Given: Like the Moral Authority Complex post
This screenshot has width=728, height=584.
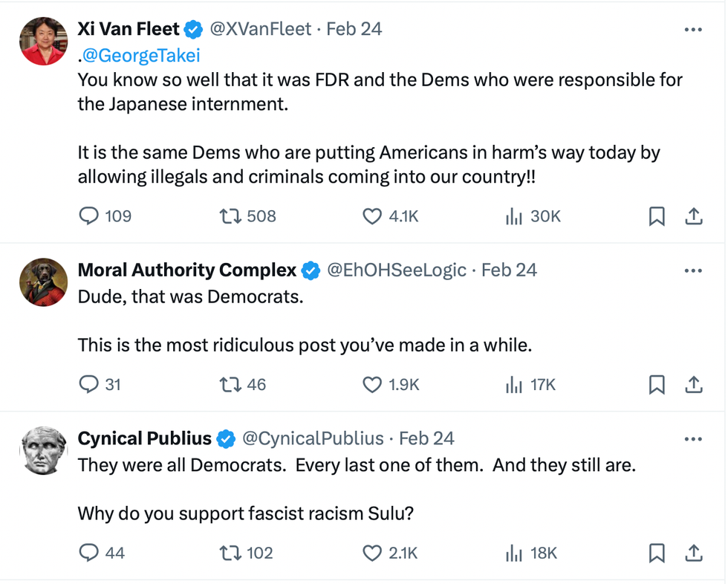Looking at the screenshot, I should pyautogui.click(x=371, y=384).
